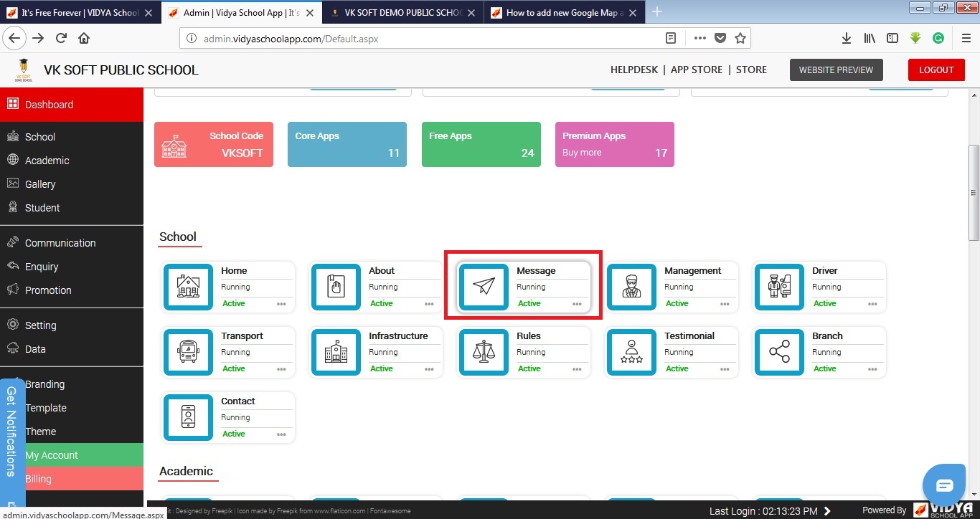Open the Buy more Premium Apps card
The height and width of the screenshot is (519, 980).
click(615, 144)
